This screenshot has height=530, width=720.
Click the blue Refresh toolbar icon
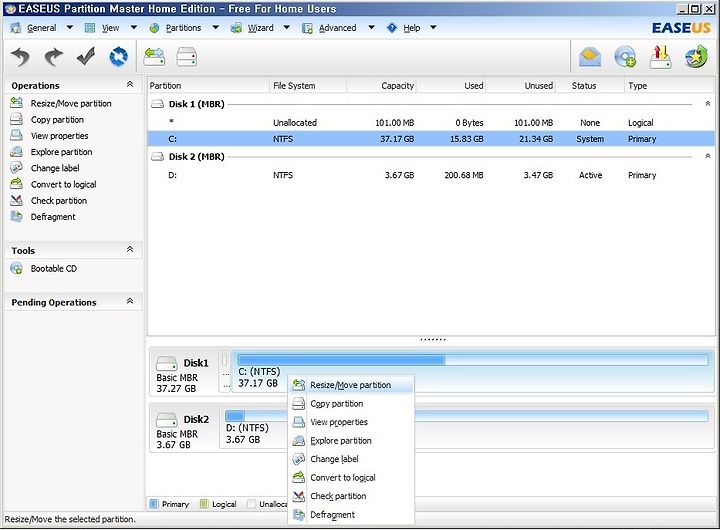(118, 57)
